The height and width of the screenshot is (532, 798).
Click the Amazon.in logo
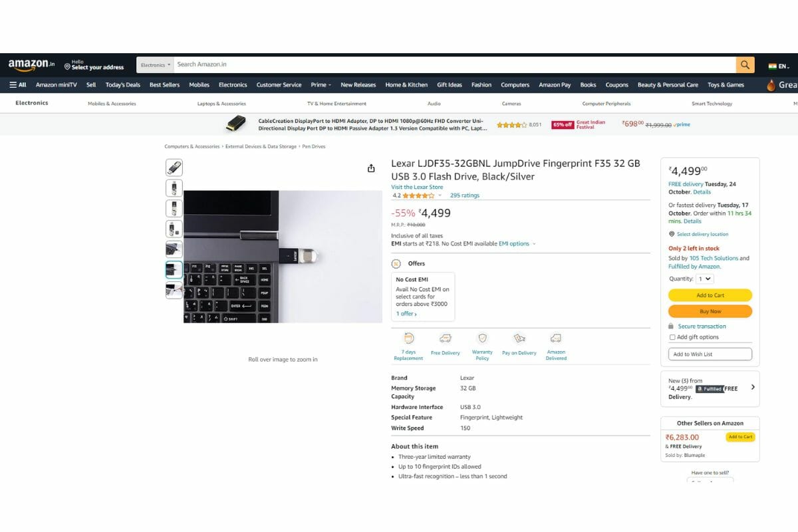click(31, 65)
